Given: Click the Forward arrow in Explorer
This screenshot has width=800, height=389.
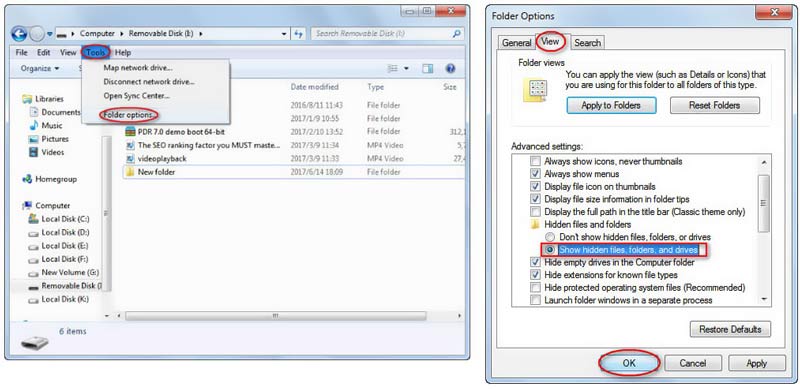Looking at the screenshot, I should pyautogui.click(x=37, y=34).
